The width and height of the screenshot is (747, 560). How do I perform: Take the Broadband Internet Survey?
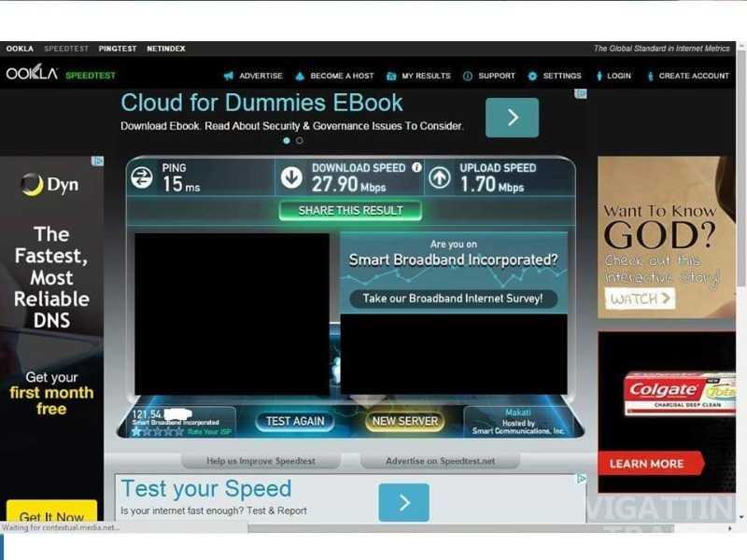click(453, 299)
